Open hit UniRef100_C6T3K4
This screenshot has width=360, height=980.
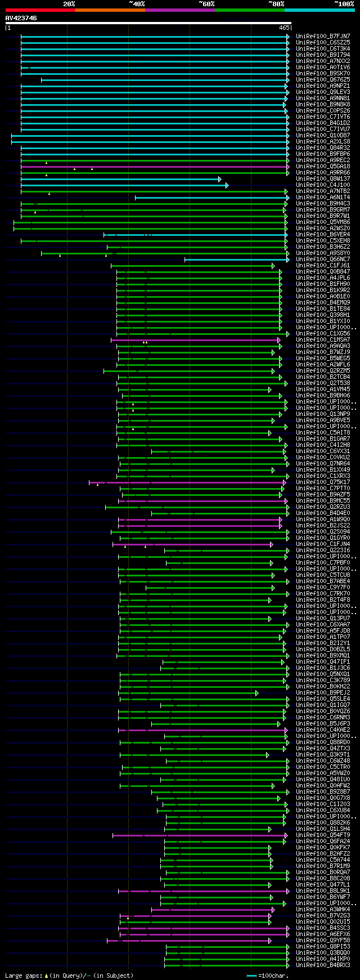tap(323, 48)
